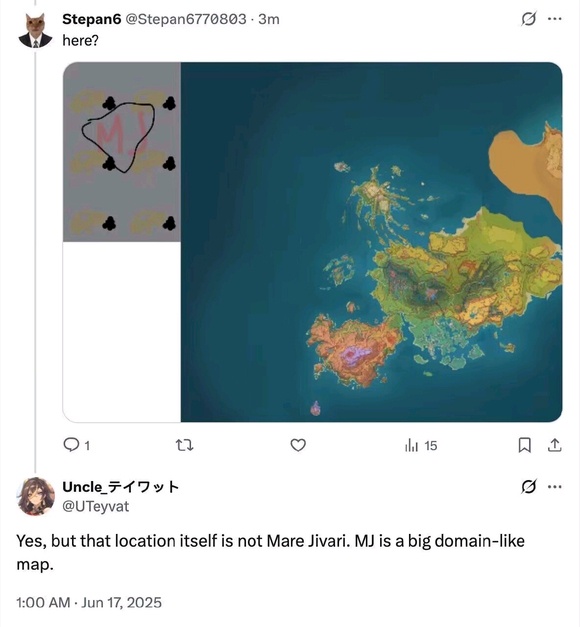The height and width of the screenshot is (627, 580).
Task: Open the island map image
Action: (x=371, y=242)
